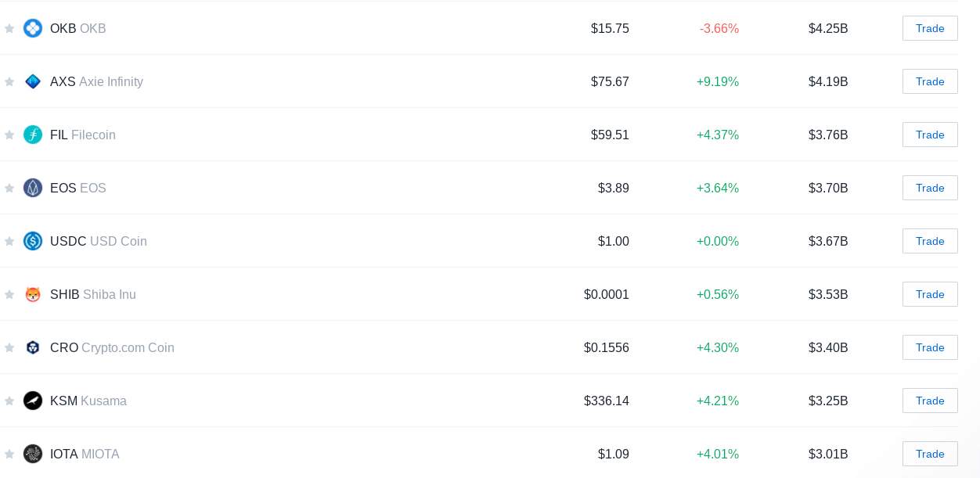The height and width of the screenshot is (478, 980).
Task: Click the Filecoin logo icon
Action: [33, 135]
